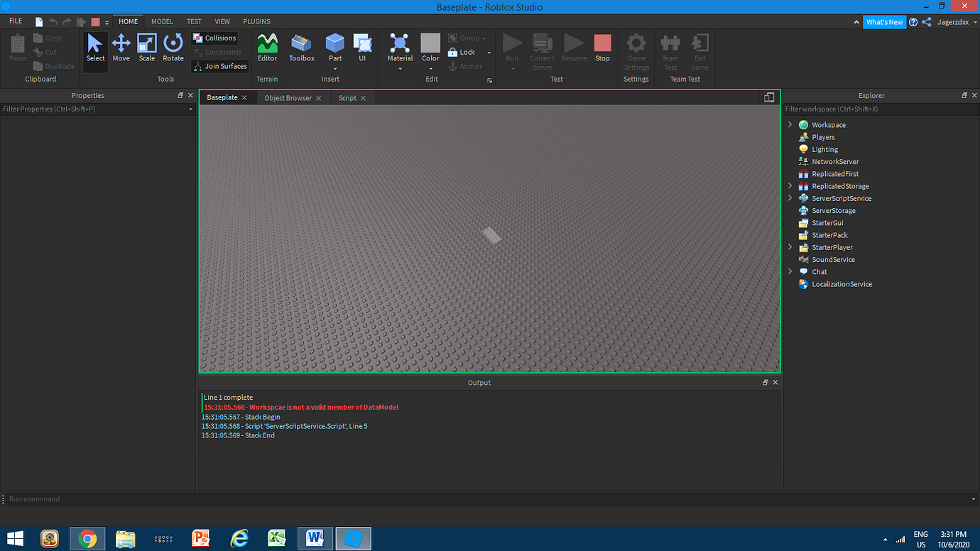
Task: Select Lighting in the Explorer
Action: point(824,149)
